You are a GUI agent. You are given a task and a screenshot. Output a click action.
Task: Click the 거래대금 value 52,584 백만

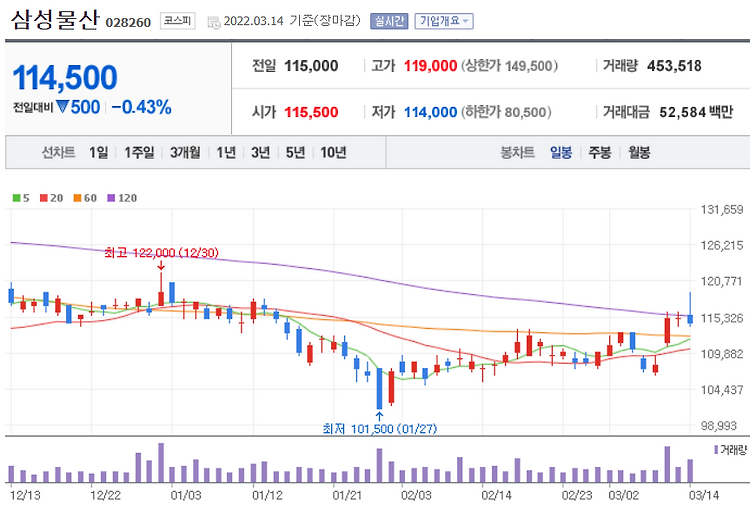pos(696,112)
